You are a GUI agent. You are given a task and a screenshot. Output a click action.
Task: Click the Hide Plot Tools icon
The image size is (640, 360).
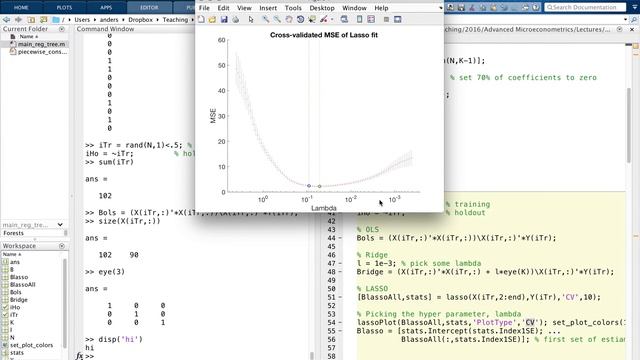(x=386, y=19)
